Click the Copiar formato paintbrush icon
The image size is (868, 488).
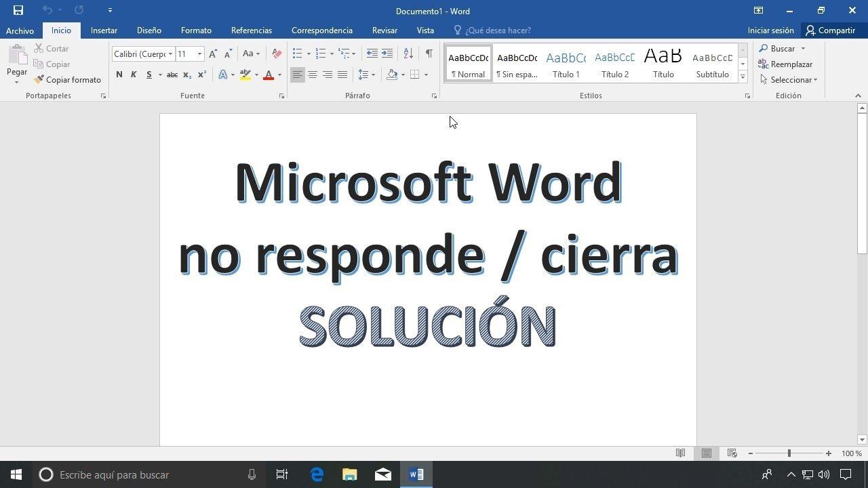tap(39, 79)
